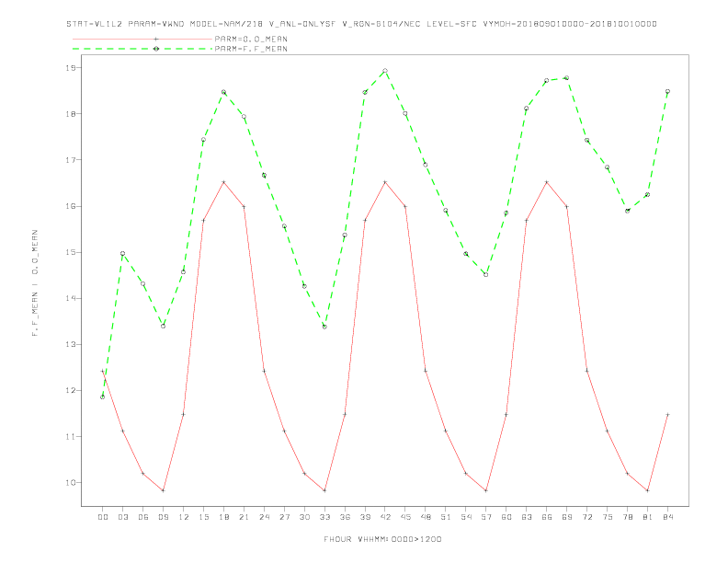Click x-axis tick label 21
728x563 pixels.
[x=244, y=517]
